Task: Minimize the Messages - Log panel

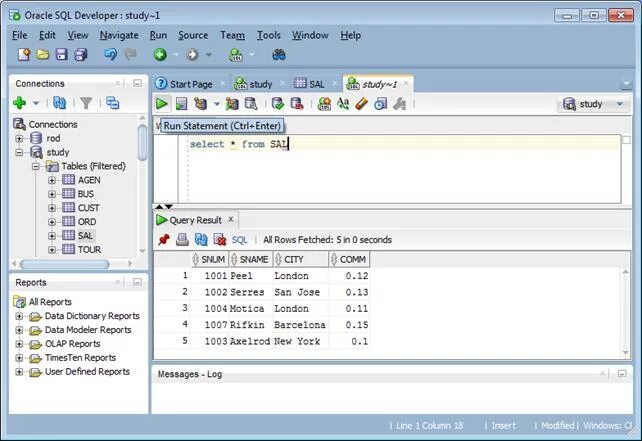Action: (x=622, y=373)
